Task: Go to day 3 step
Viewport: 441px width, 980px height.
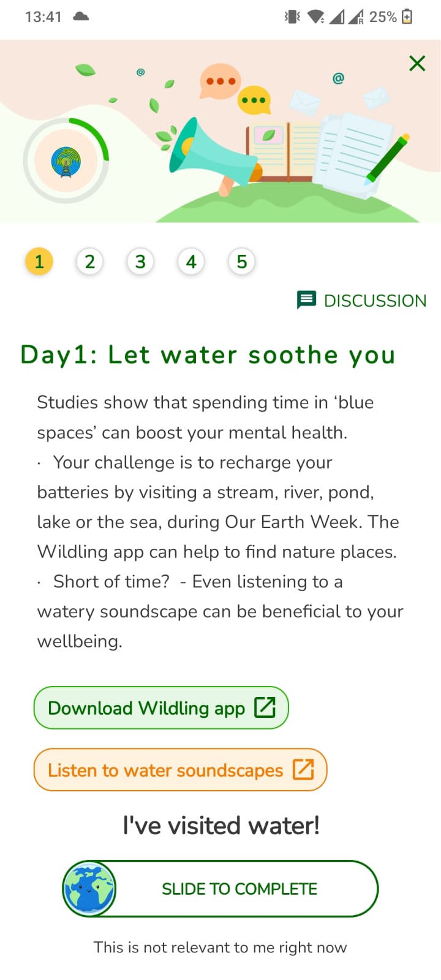Action: pos(140,262)
